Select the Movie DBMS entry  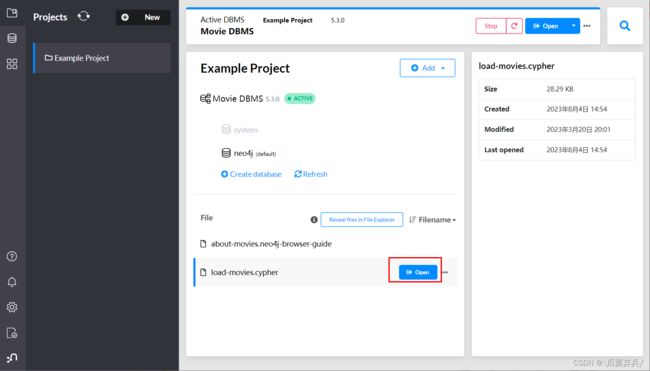point(238,99)
